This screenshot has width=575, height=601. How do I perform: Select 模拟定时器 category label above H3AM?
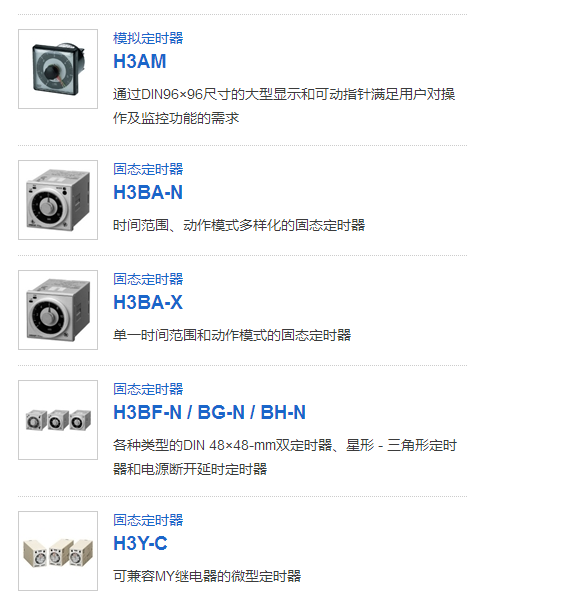[148, 38]
